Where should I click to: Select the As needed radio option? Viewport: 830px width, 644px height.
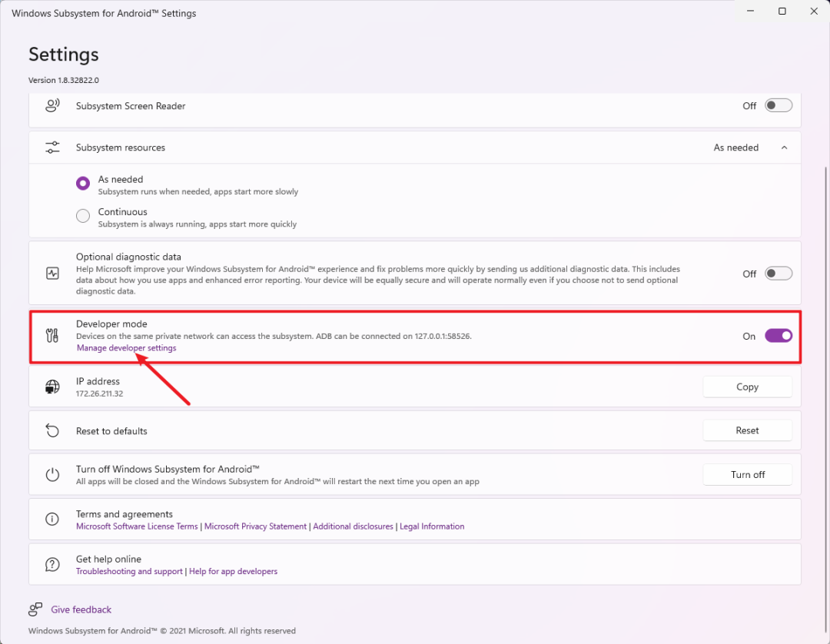pos(82,183)
